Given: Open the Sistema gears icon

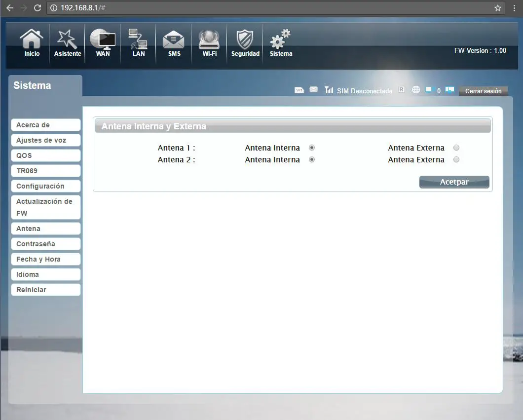Looking at the screenshot, I should (281, 42).
